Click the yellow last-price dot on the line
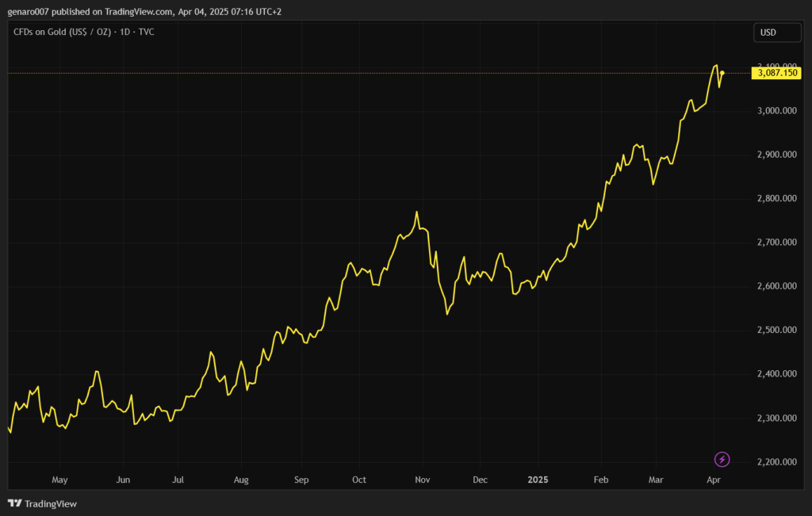This screenshot has width=812, height=516. tap(722, 73)
